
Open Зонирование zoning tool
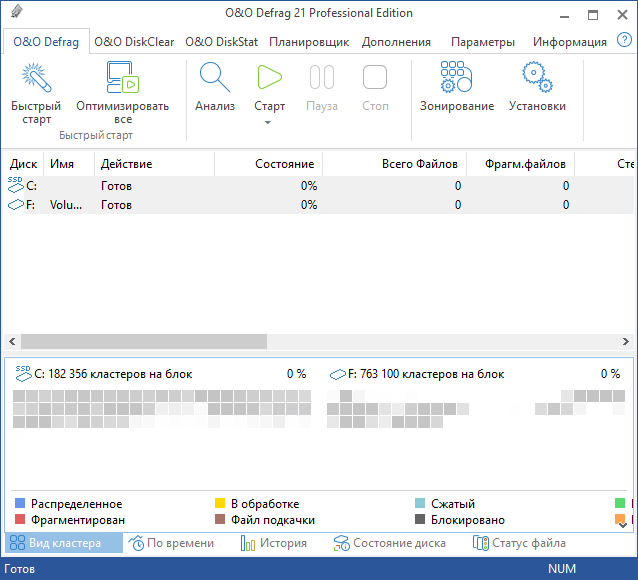pyautogui.click(x=457, y=86)
